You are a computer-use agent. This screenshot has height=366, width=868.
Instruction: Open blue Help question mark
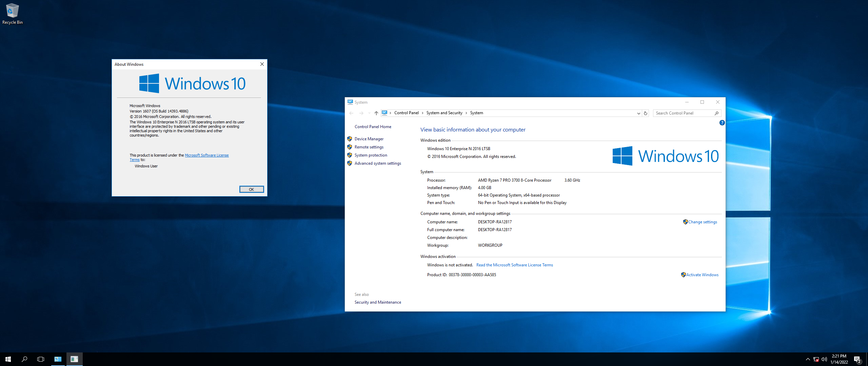(722, 123)
